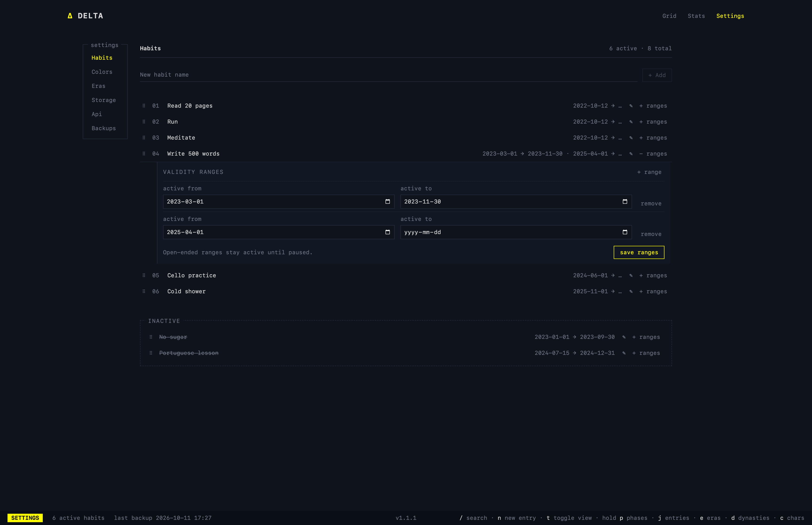Open Backups settings section
The image size is (812, 525).
point(104,129)
